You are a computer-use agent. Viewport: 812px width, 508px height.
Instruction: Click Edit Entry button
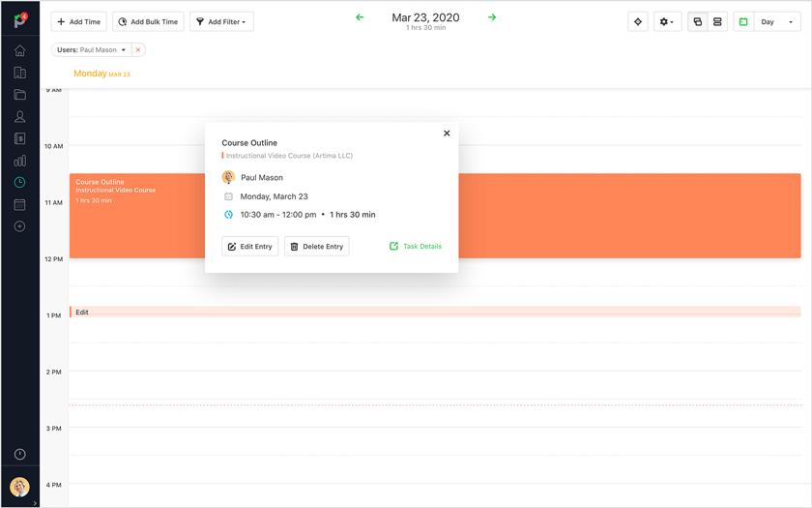tap(250, 246)
